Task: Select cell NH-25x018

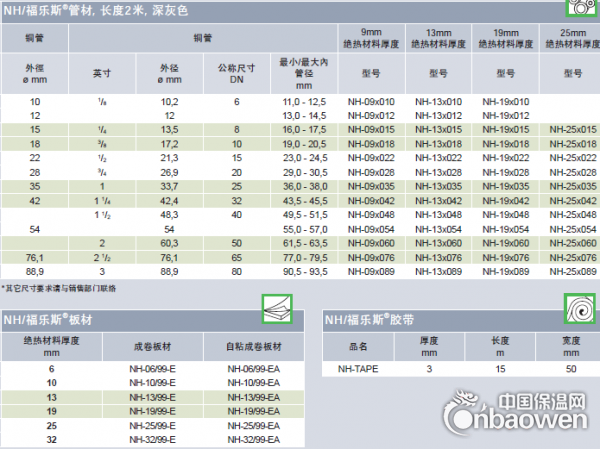Action: 573,144
